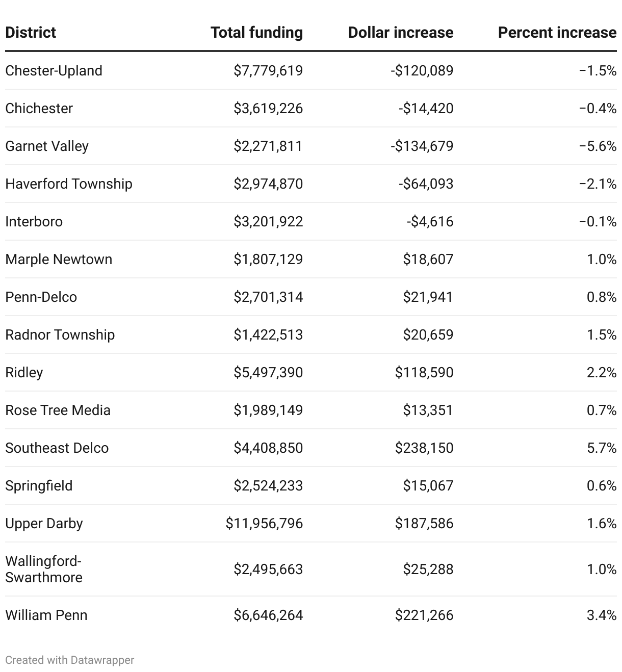Click William Penn's 3.4% percent increase

(602, 615)
